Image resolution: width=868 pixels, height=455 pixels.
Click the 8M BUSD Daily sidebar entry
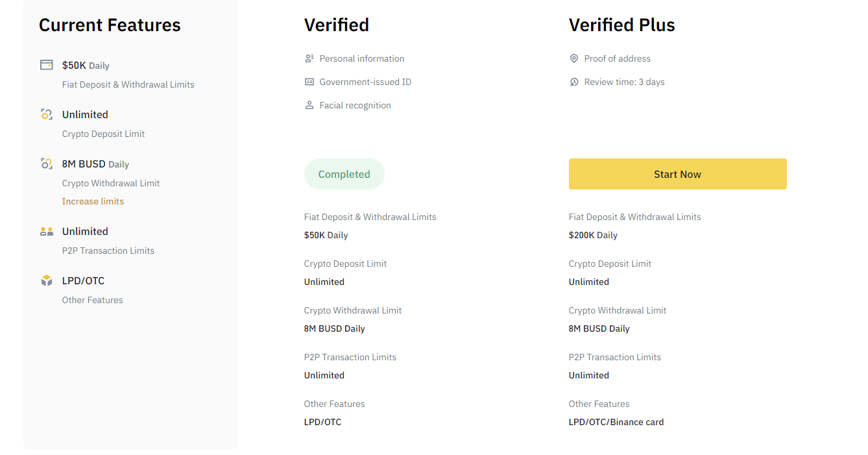pos(95,164)
